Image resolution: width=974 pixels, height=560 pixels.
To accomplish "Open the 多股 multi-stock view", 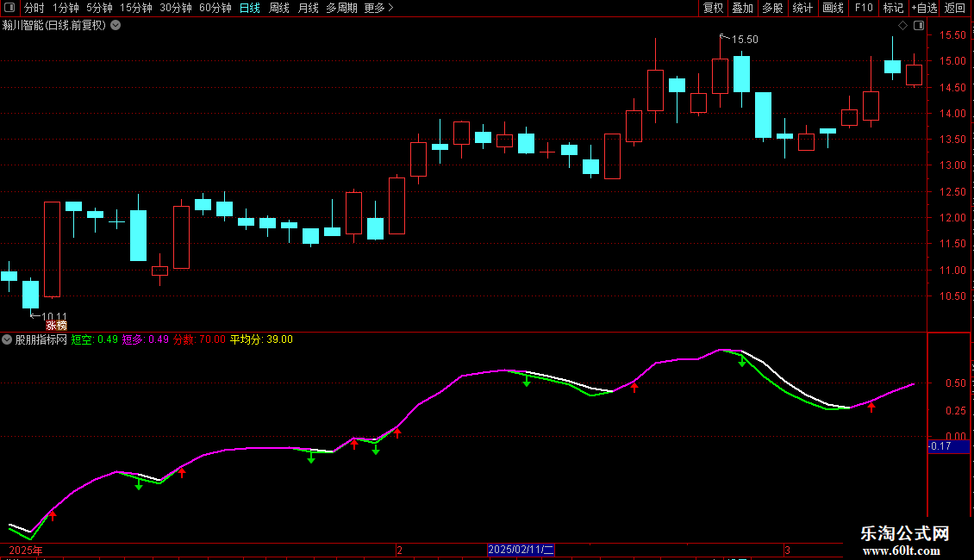I will pos(772,8).
